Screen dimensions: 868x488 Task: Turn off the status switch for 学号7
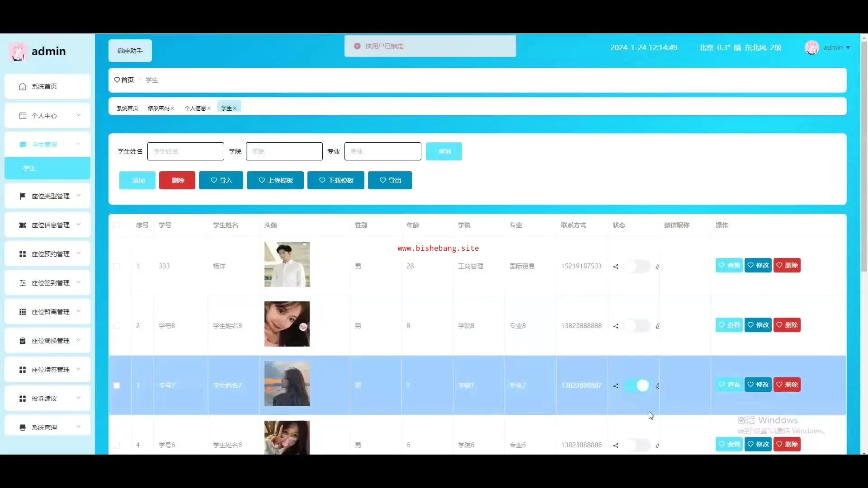637,385
